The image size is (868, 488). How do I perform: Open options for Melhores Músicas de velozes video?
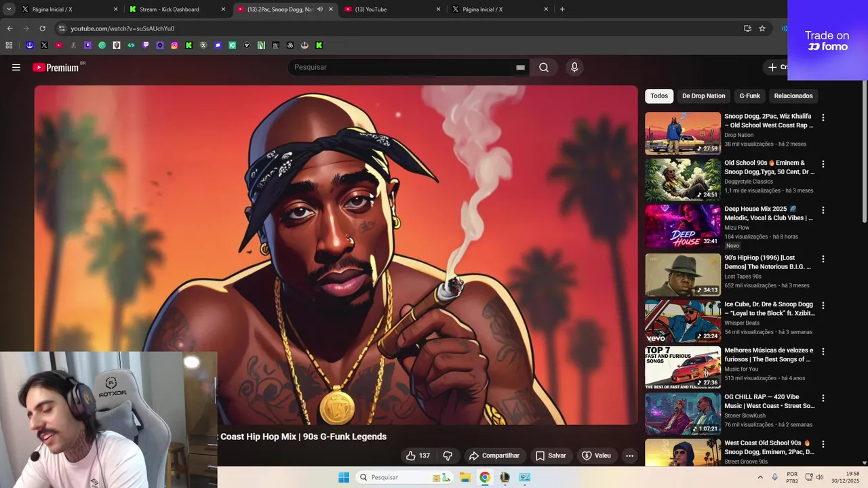(x=823, y=352)
